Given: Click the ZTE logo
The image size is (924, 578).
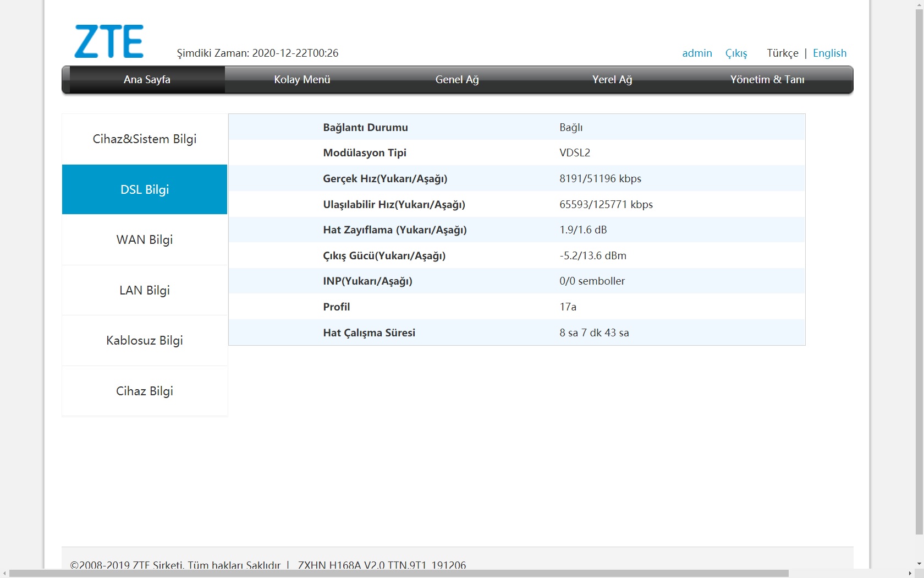Looking at the screenshot, I should tap(109, 41).
